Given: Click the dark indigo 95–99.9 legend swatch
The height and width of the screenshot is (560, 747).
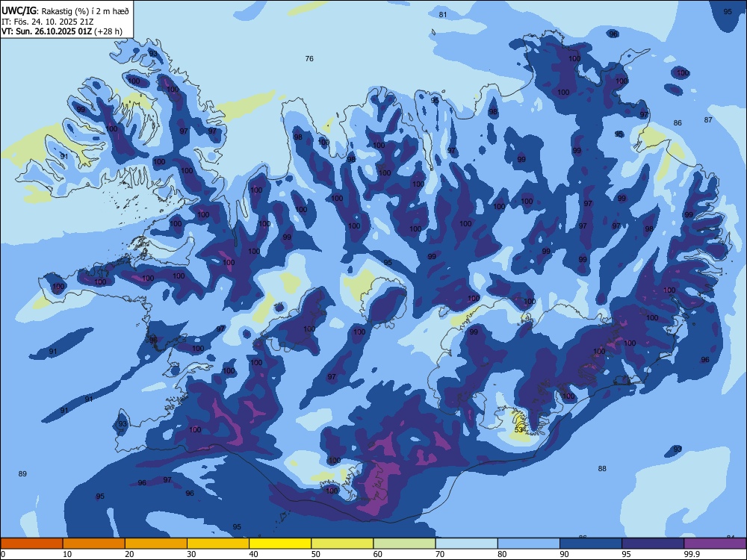Looking at the screenshot, I should click(x=653, y=544).
